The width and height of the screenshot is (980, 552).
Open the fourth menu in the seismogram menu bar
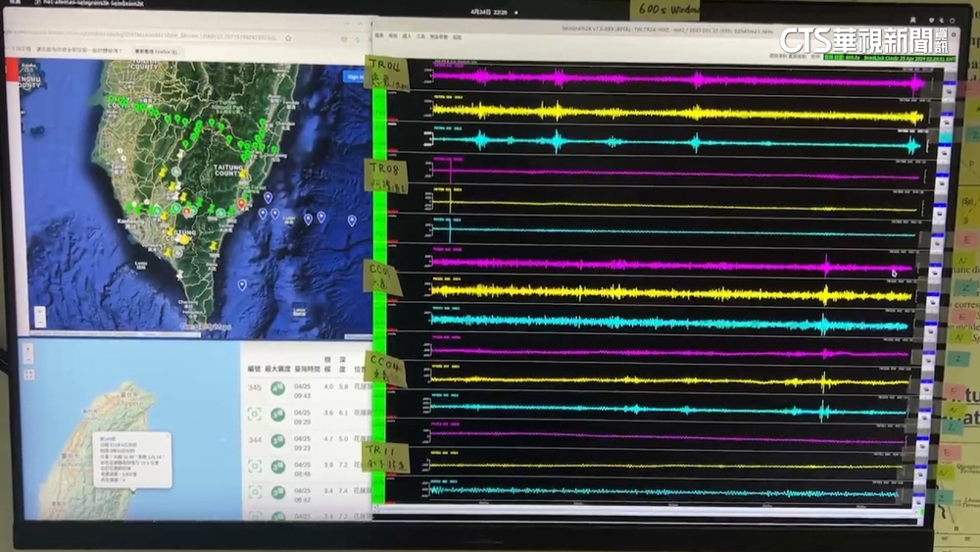tap(418, 36)
